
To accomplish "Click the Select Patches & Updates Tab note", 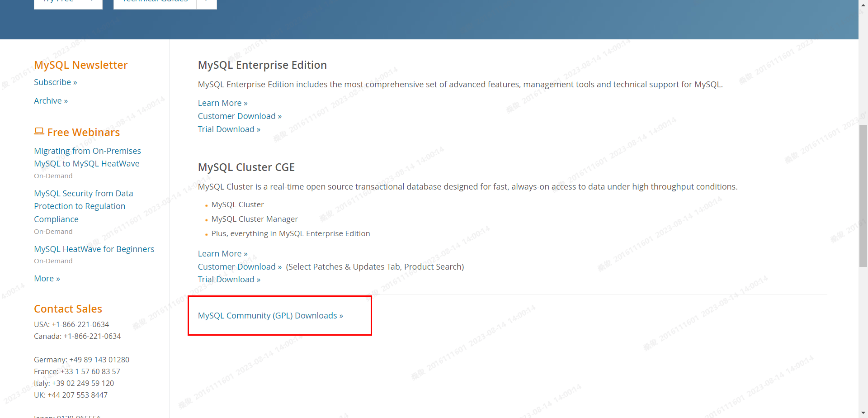I will [x=375, y=267].
